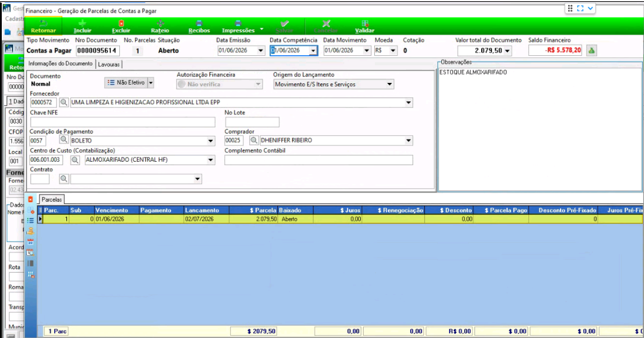Expand the Origem do Lançamento dropdown
This screenshot has height=338, width=644.
(x=390, y=85)
